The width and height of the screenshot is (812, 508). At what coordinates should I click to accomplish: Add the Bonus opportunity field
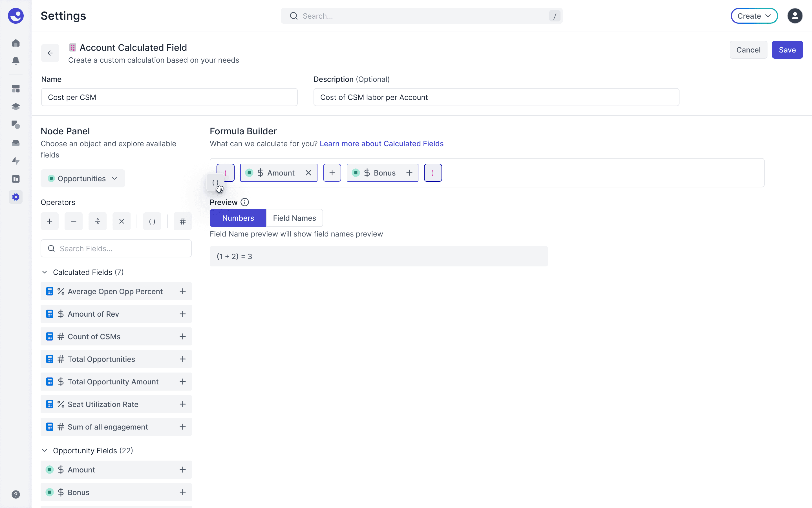[x=182, y=492]
